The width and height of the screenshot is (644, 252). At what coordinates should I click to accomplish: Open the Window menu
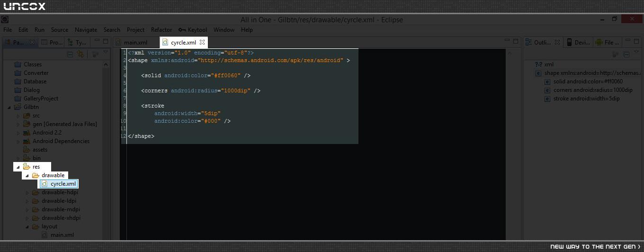coord(224,29)
